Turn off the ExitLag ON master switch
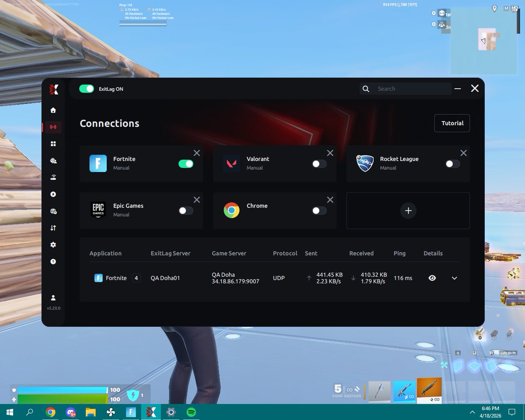525x420 pixels. (x=87, y=89)
